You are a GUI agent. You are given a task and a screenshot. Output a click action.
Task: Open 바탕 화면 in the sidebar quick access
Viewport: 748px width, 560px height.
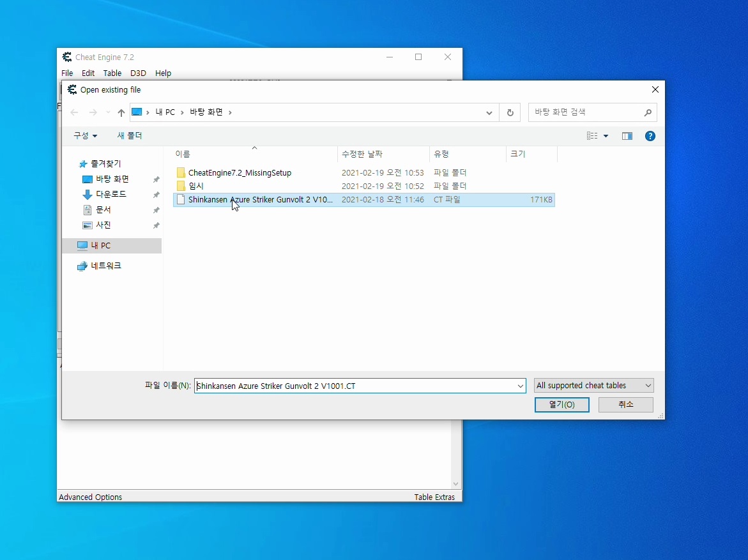coord(112,179)
